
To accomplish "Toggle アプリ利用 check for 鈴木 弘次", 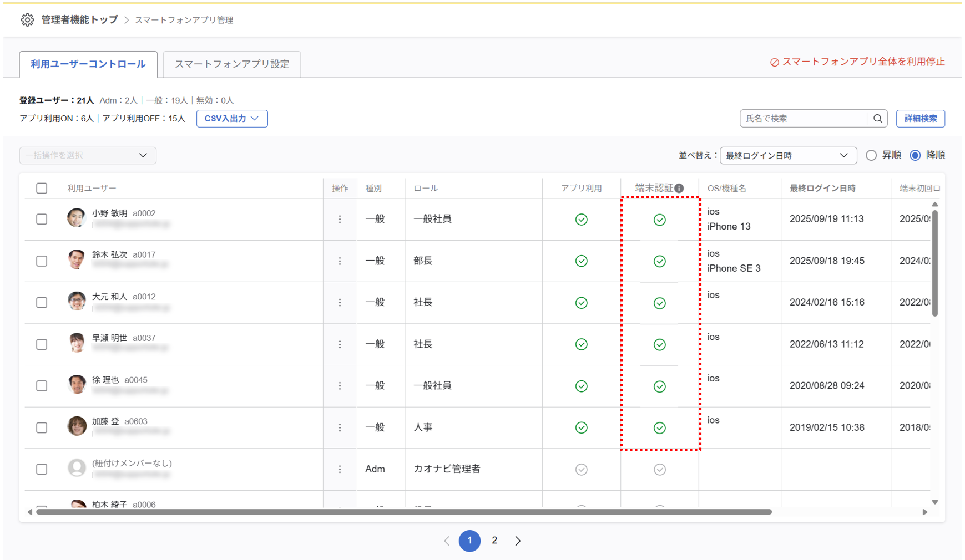I will coord(581,261).
